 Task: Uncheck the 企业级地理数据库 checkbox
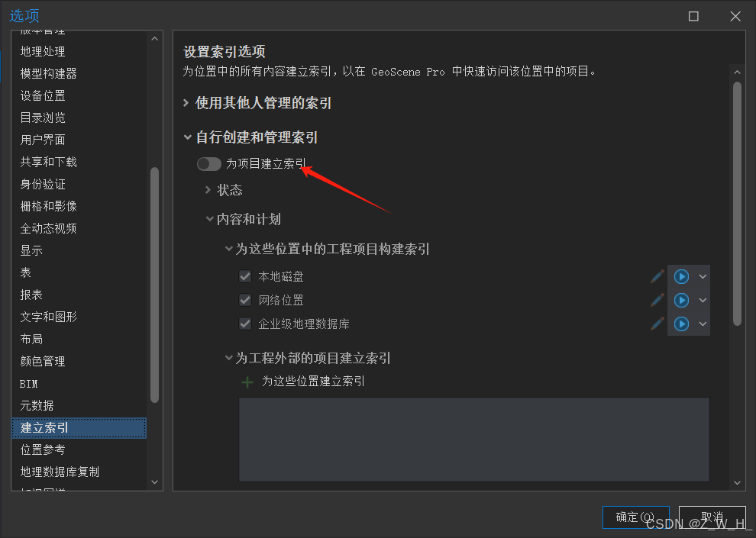click(x=245, y=324)
